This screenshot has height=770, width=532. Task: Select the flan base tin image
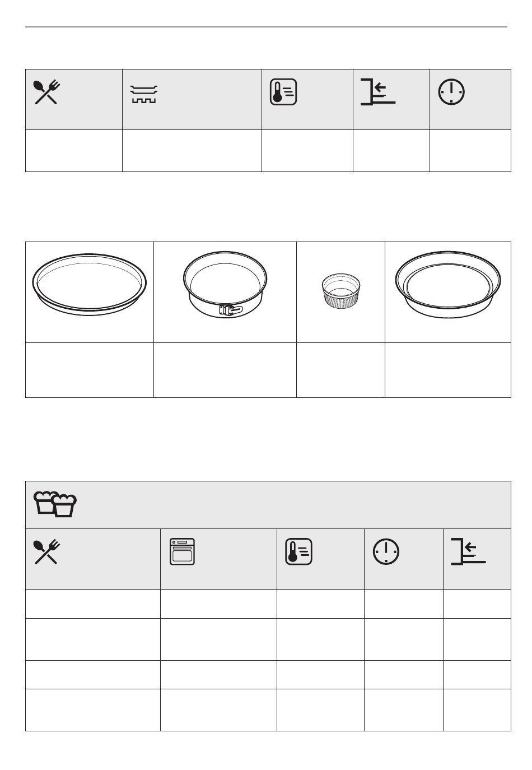coord(448,285)
